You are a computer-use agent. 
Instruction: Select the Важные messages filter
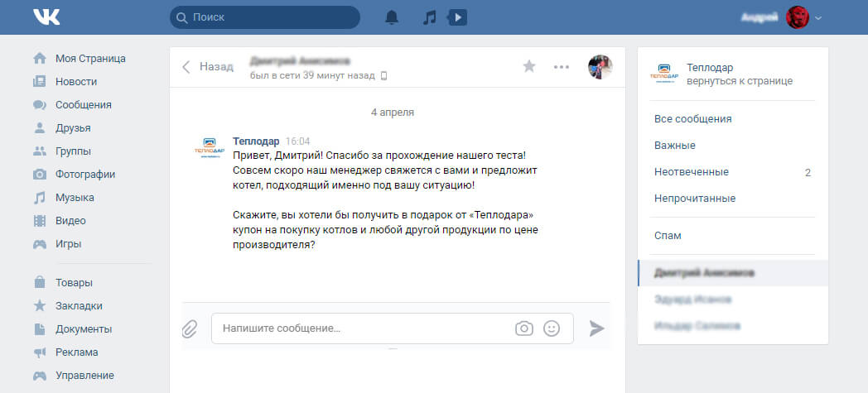point(675,146)
